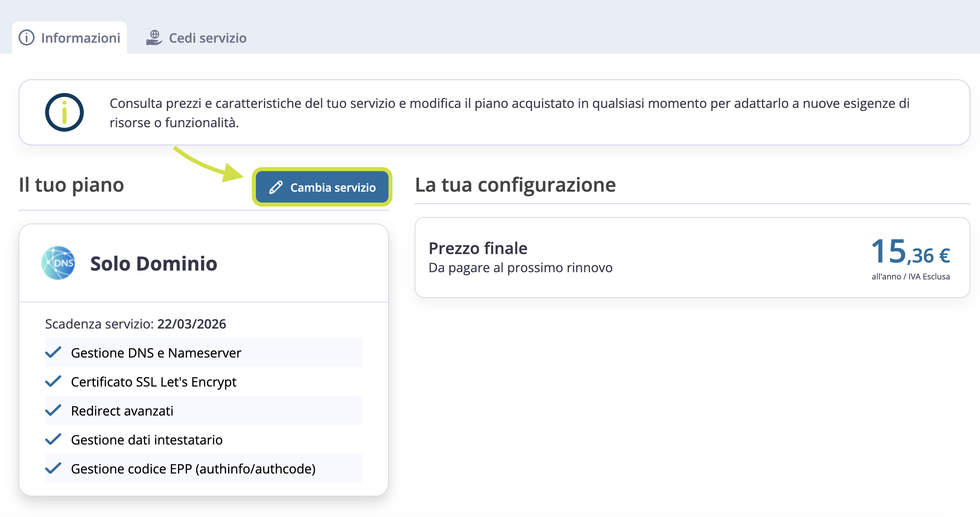Click checkmark beside Gestione dati intestatario
The image size is (980, 517).
[x=53, y=439]
